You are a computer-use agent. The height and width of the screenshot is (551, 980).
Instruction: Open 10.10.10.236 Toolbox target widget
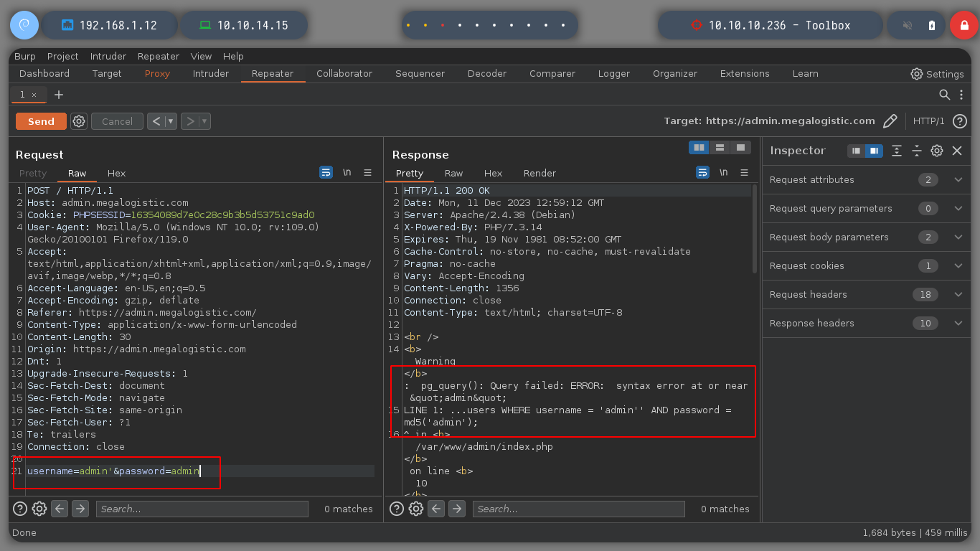point(771,25)
